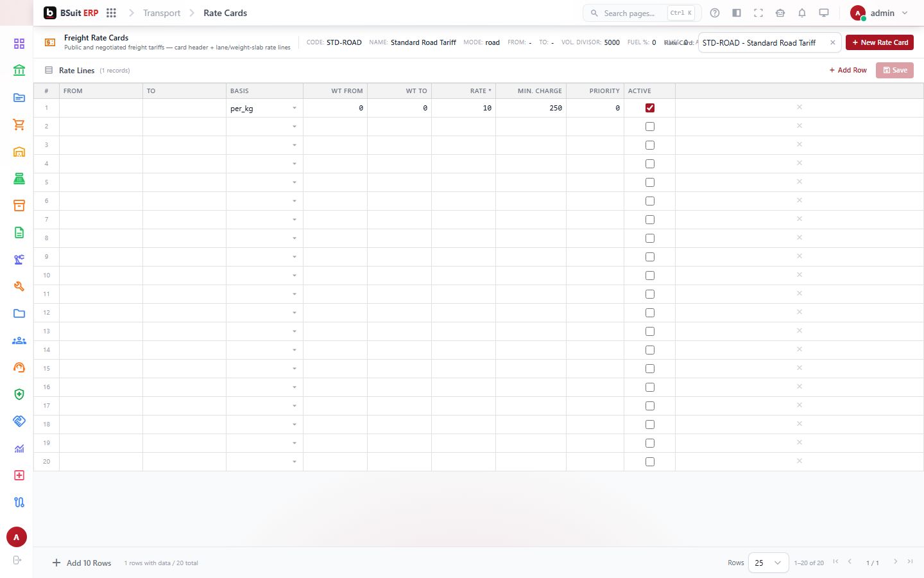Enter fullscreen mode via header icon
Viewport: 924px width, 578px height.
[x=758, y=13]
